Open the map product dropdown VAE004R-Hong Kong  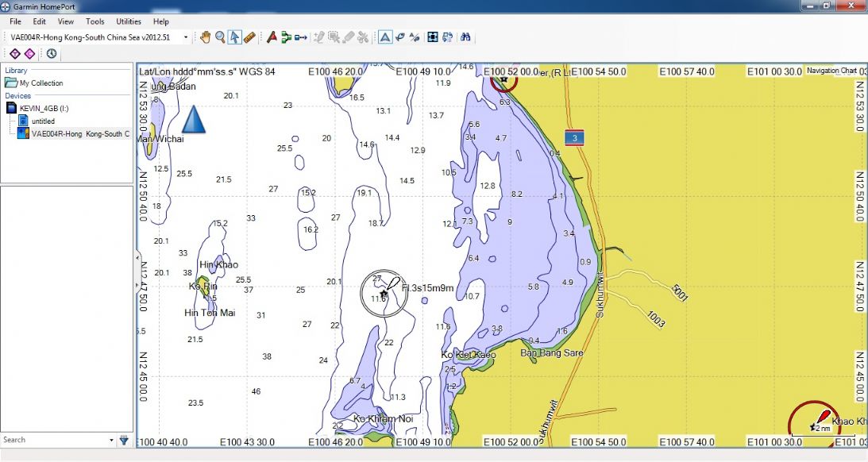pyautogui.click(x=99, y=37)
